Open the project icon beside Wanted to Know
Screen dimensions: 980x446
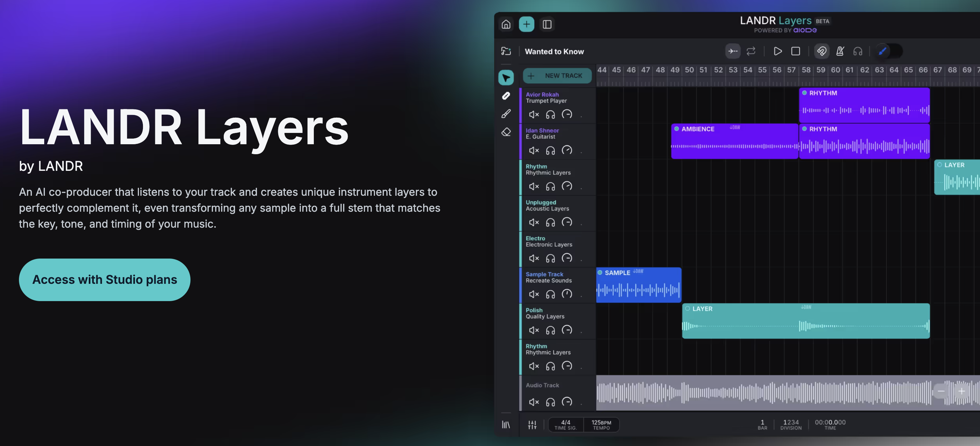(506, 51)
